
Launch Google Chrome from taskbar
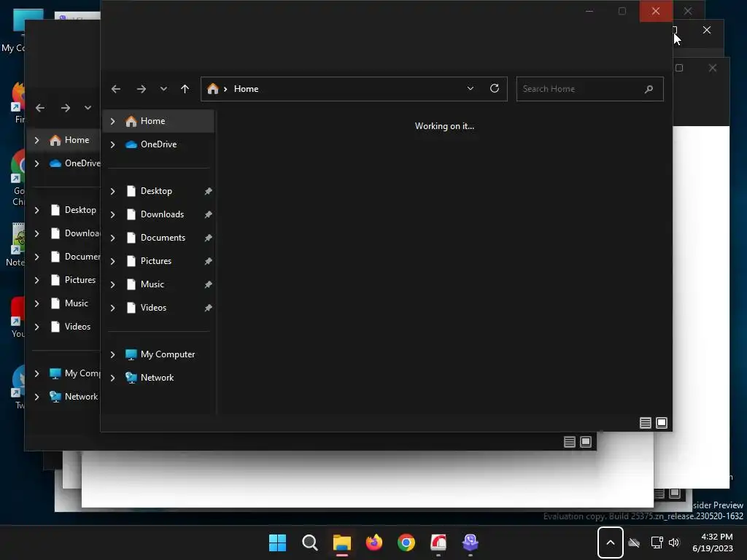pos(406,542)
